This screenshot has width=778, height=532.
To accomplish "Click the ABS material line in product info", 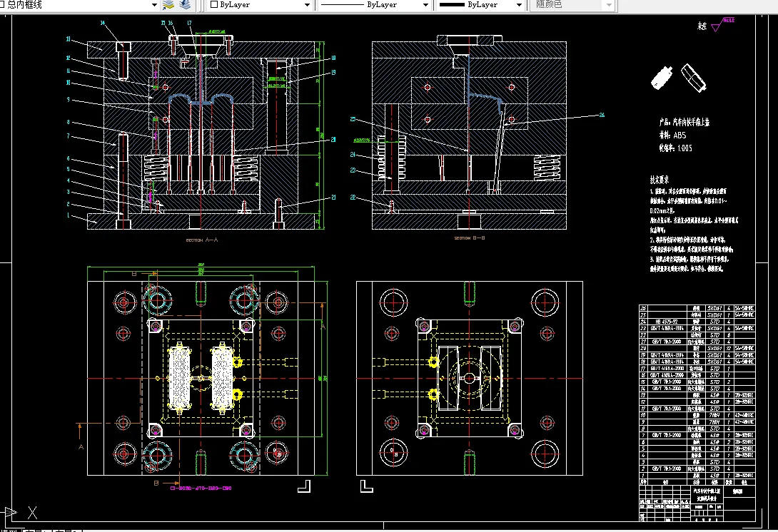I will point(673,135).
